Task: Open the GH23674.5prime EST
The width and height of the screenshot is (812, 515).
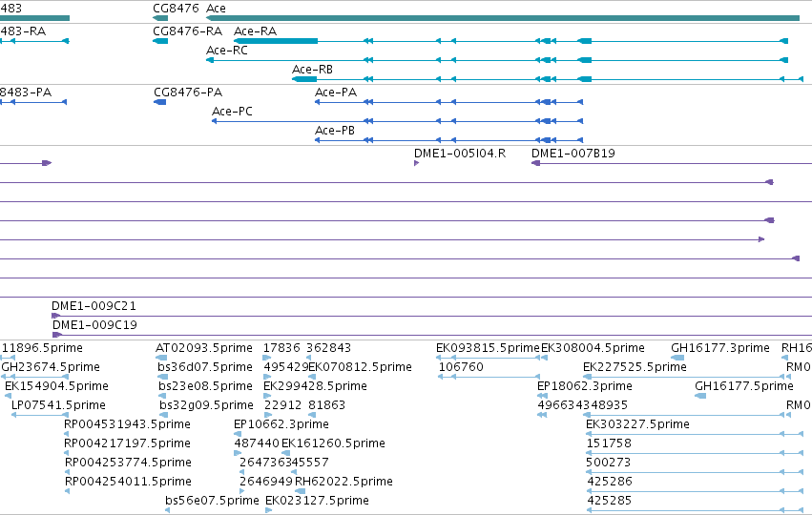Action: point(51,367)
